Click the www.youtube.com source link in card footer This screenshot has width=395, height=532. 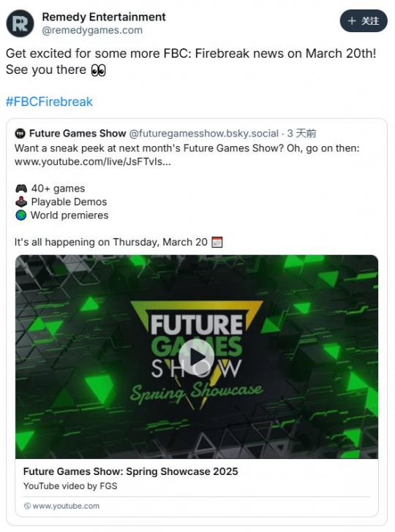pyautogui.click(x=61, y=506)
